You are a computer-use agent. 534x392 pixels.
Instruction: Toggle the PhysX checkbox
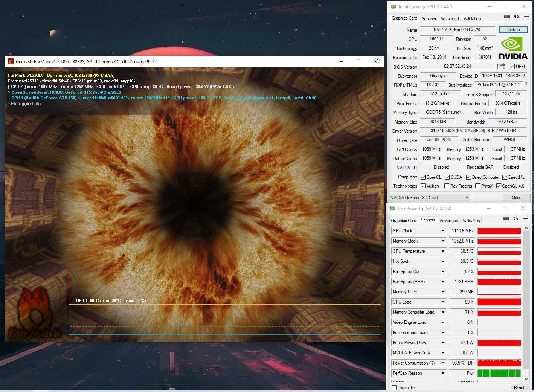[478, 186]
